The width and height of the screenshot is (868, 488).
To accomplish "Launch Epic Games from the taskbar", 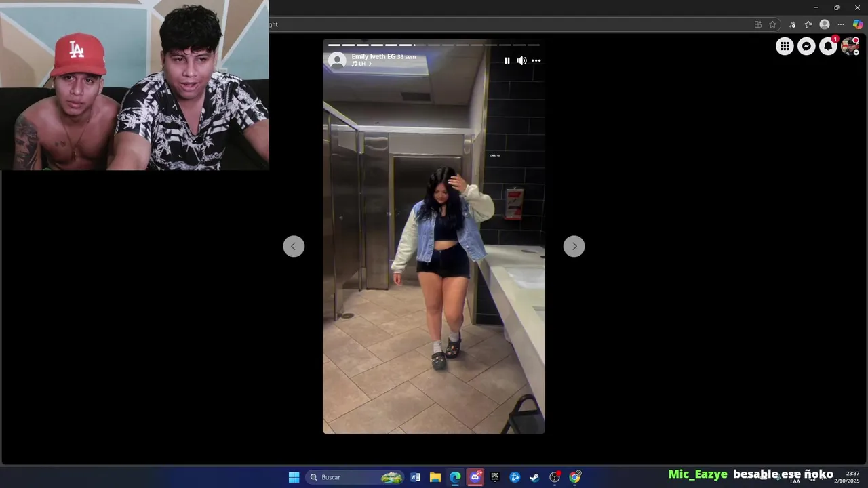I will click(495, 477).
